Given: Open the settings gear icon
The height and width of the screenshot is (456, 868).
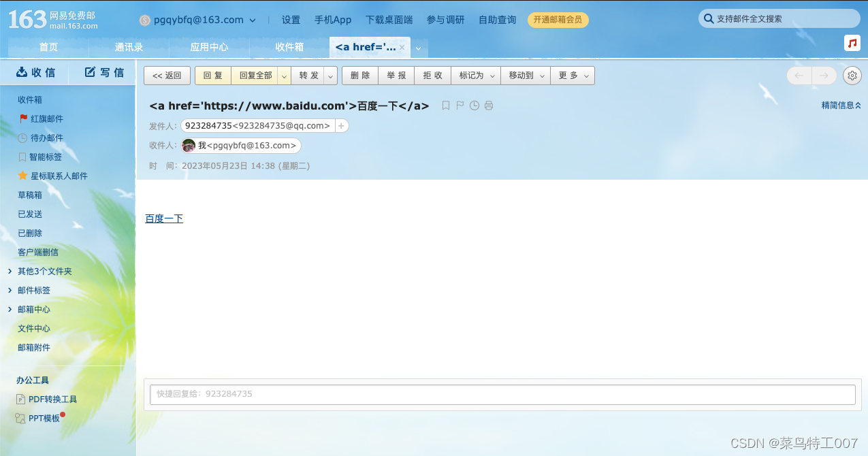Looking at the screenshot, I should pos(852,76).
